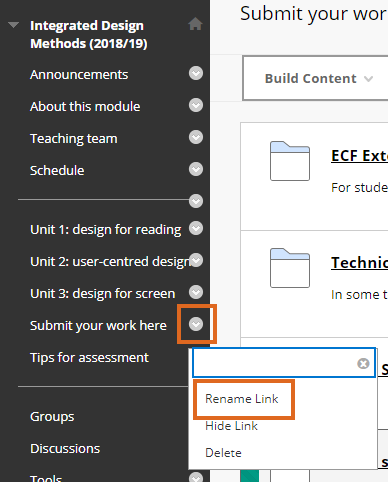Open options chevron on first divider line

pyautogui.click(x=196, y=201)
